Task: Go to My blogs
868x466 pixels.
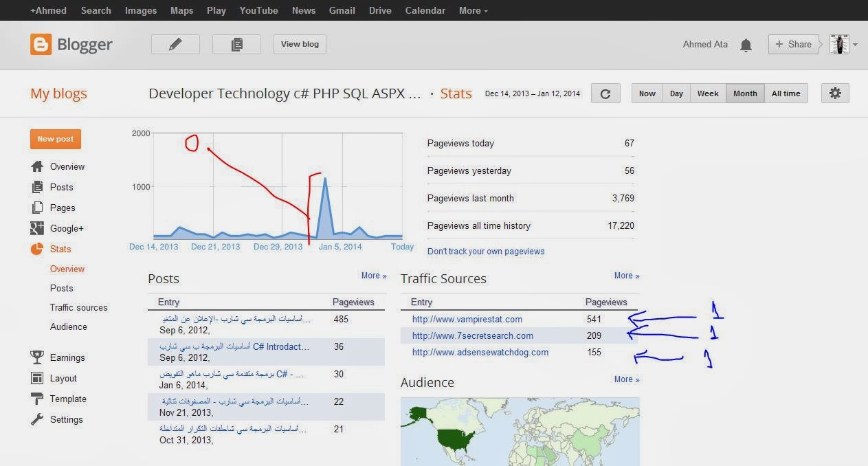Action: coord(58,94)
